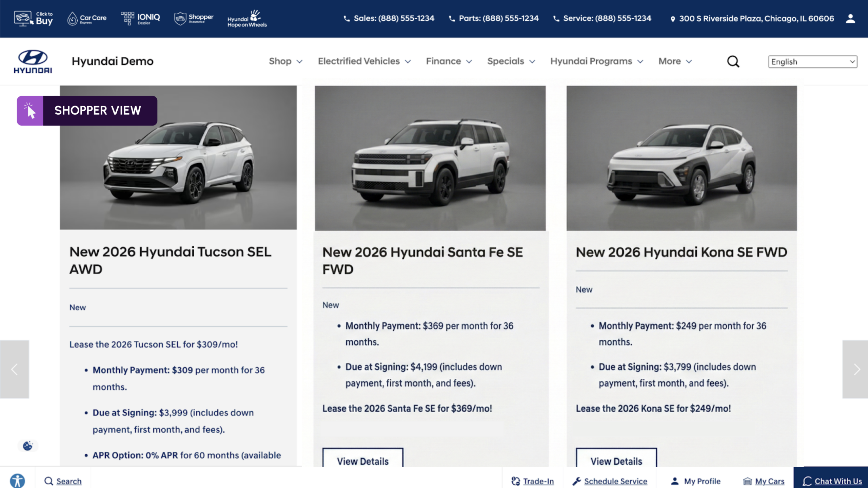Click the My Profile person icon
This screenshot has height=488, width=868.
click(675, 481)
